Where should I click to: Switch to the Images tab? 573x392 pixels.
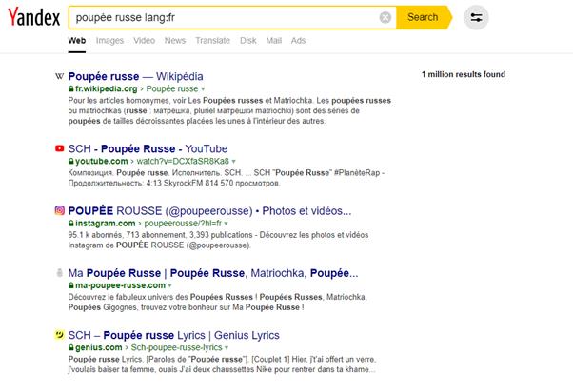(109, 41)
